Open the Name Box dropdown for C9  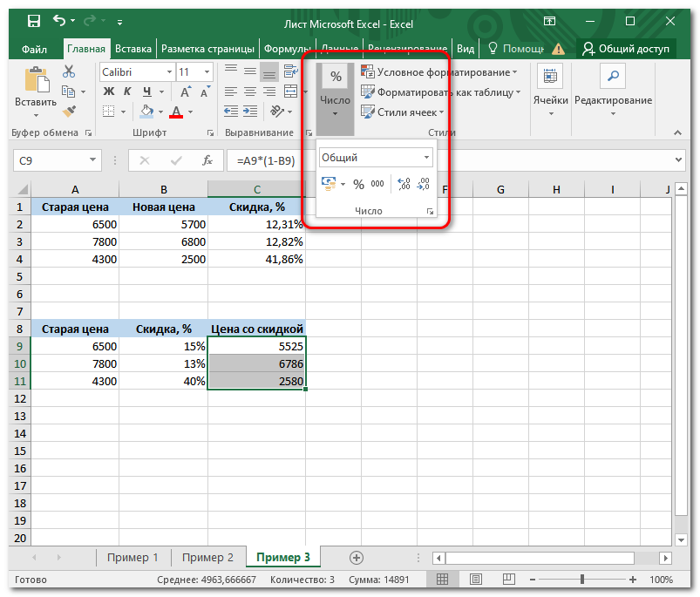(x=93, y=160)
